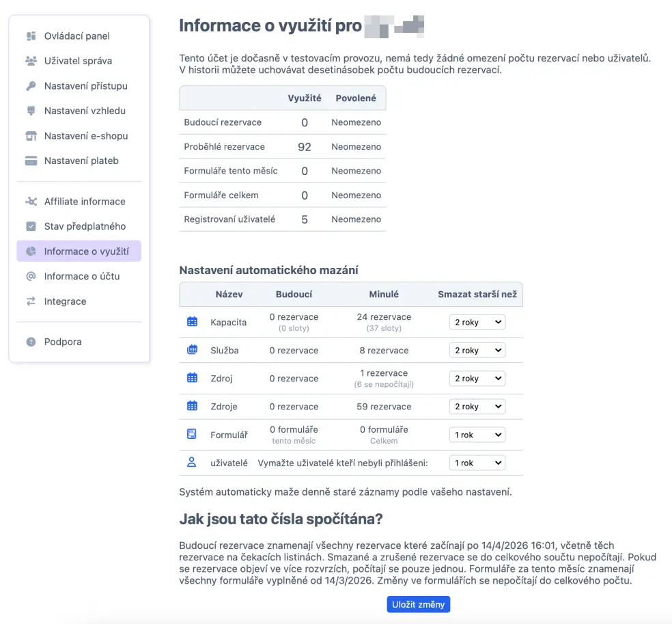Click the Affiliate informace network icon
Image resolution: width=672 pixels, height=624 pixels.
(x=31, y=202)
